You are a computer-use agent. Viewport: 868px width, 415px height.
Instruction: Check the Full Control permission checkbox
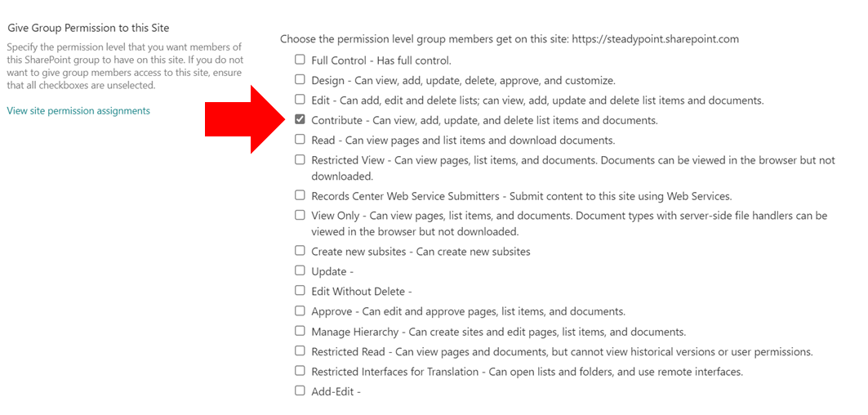tap(300, 60)
